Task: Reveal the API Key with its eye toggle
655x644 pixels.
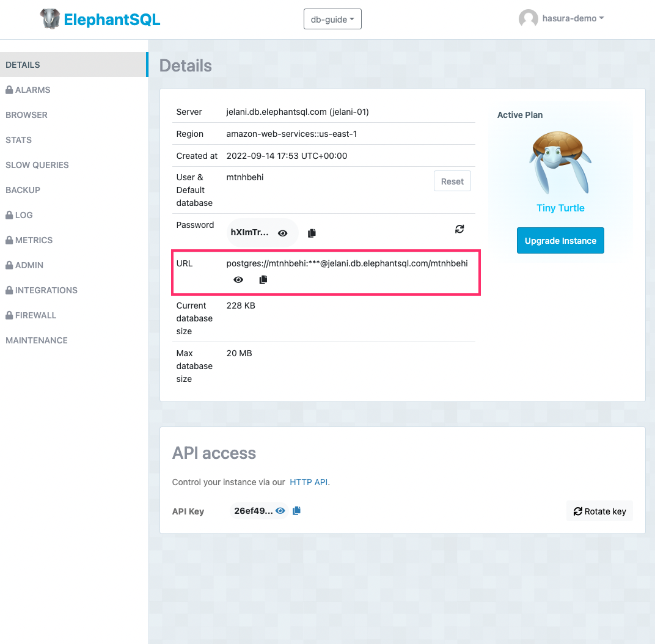Action: click(280, 510)
